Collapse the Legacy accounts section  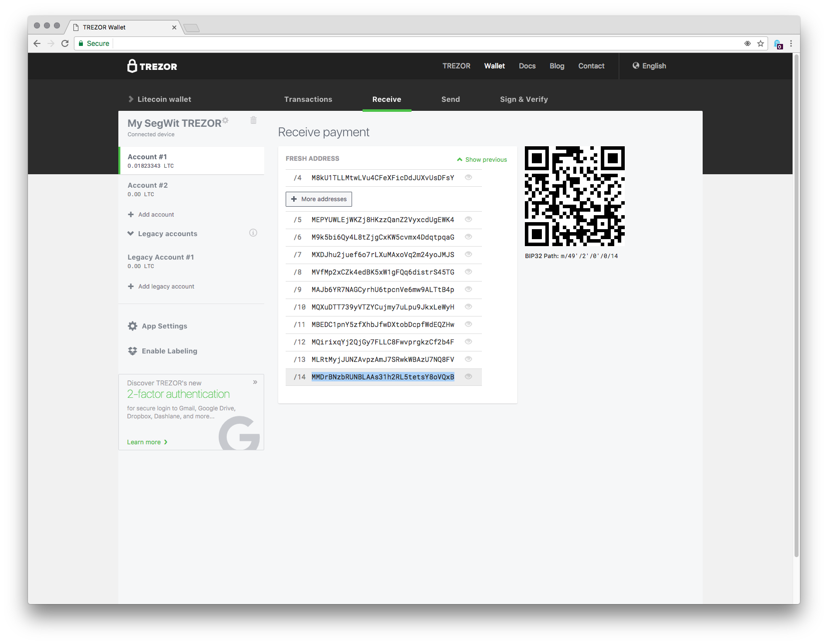(162, 234)
